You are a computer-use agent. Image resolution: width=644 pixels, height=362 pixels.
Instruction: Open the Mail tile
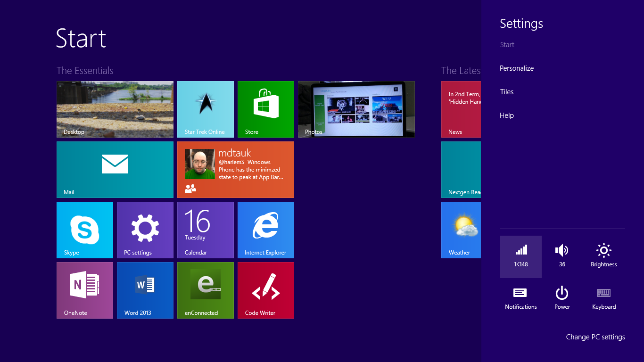point(115,170)
